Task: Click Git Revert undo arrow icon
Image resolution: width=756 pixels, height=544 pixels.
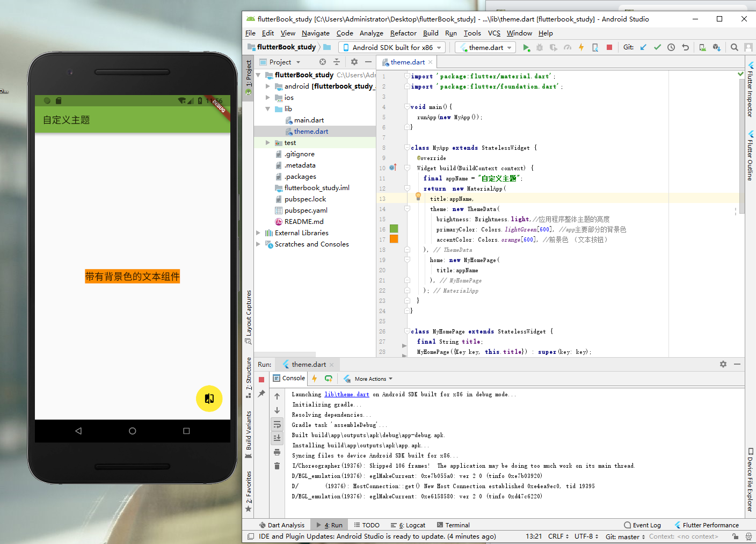Action: (x=685, y=47)
